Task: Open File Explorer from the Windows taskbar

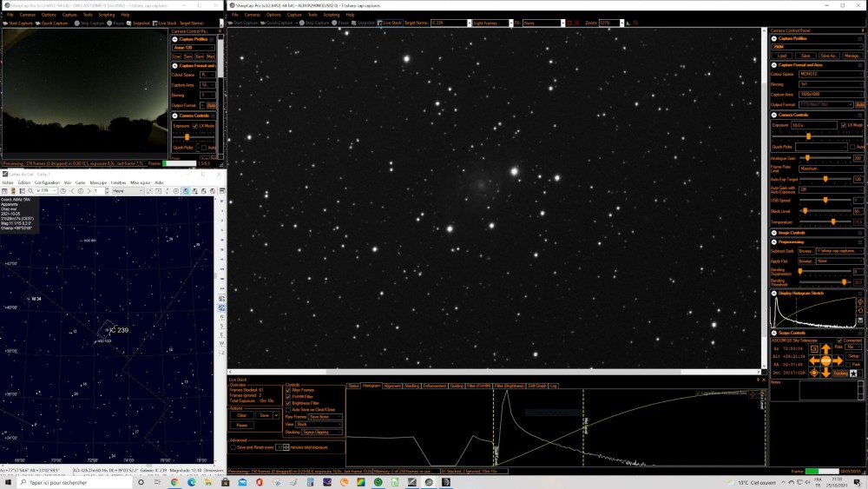Action: coord(207,482)
